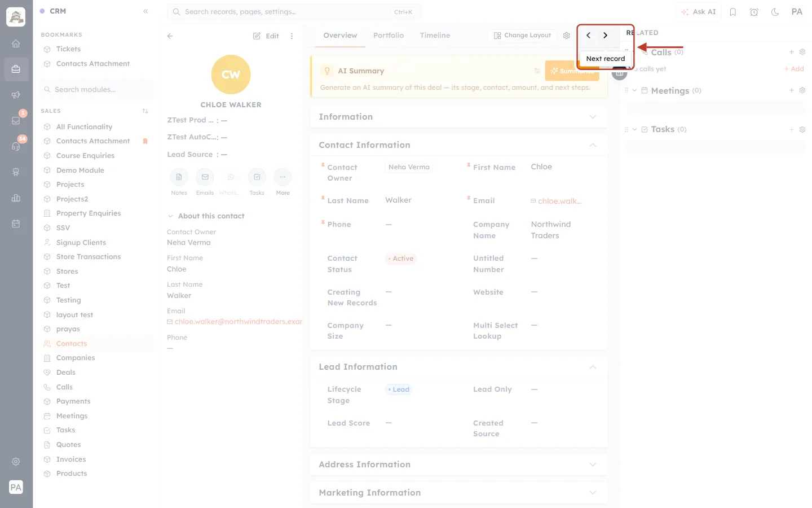Image resolution: width=812 pixels, height=508 pixels.
Task: Open the Tasks quick action icon
Action: pyautogui.click(x=257, y=177)
